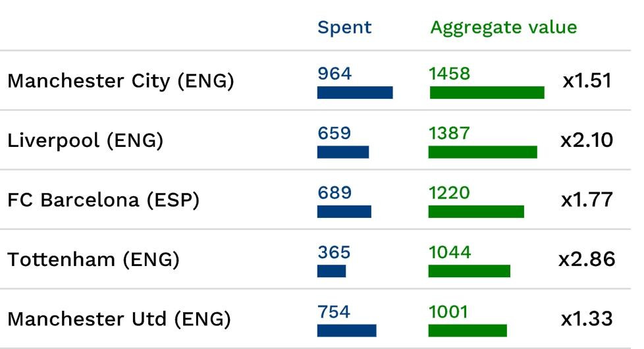Select the x1.33 multiplier for Manchester Utd

(587, 319)
